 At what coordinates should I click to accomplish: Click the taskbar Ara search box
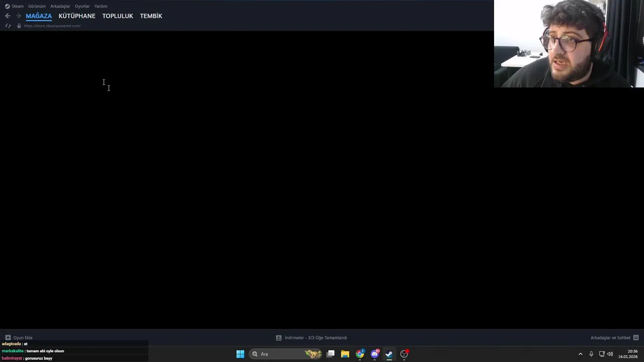pos(286,354)
